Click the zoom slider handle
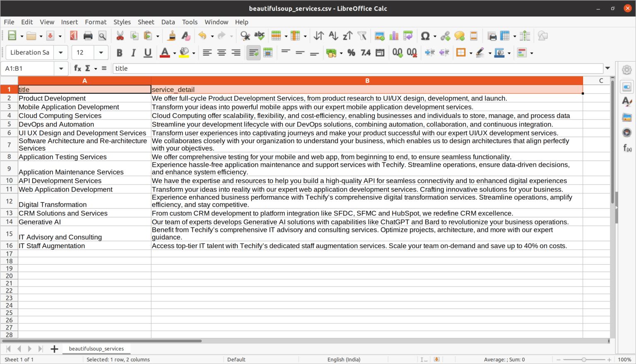This screenshot has width=636, height=364. click(584, 359)
